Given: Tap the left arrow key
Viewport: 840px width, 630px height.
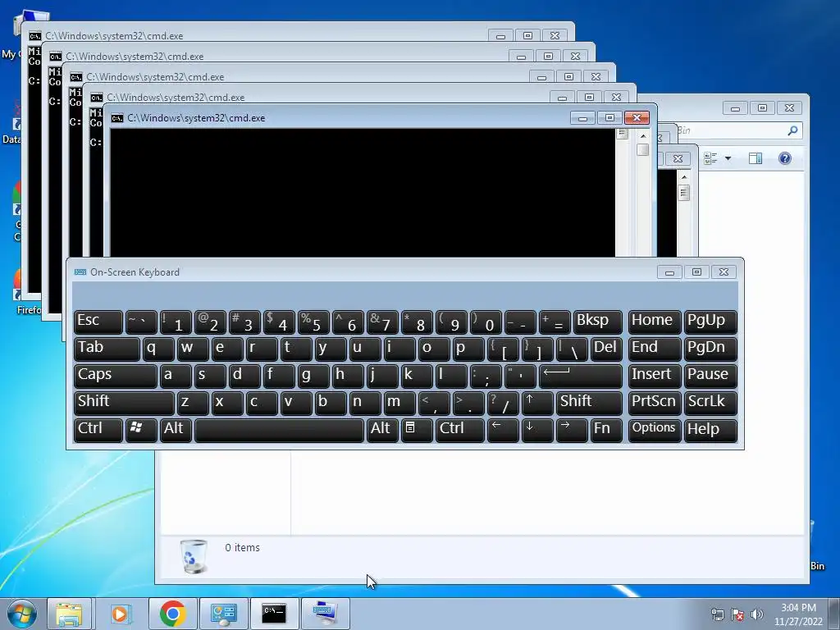Looking at the screenshot, I should click(503, 431).
